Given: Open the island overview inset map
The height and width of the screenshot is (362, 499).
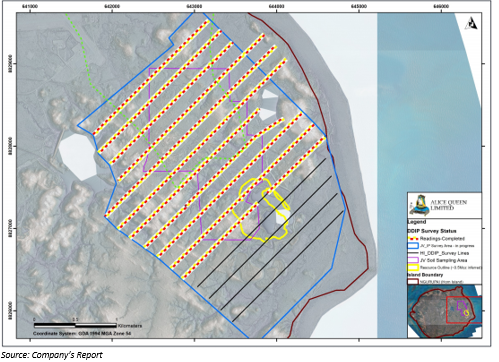Looking at the screenshot, I should pos(444,311).
